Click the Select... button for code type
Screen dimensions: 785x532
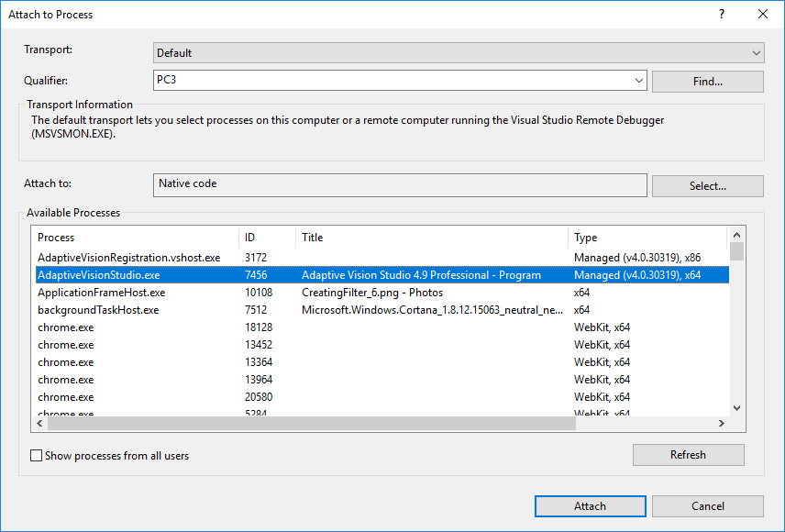pos(707,186)
